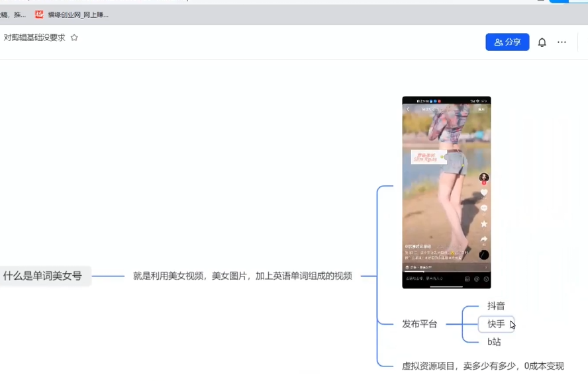Open the 福缘创业网 bookmark
Viewport: 588px width, 381px height.
[72, 15]
